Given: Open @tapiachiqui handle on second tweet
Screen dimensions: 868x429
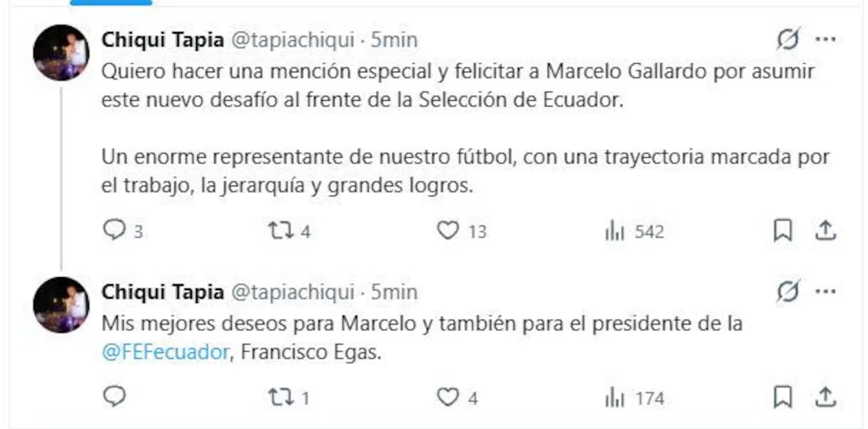Looking at the screenshot, I should click(293, 292).
